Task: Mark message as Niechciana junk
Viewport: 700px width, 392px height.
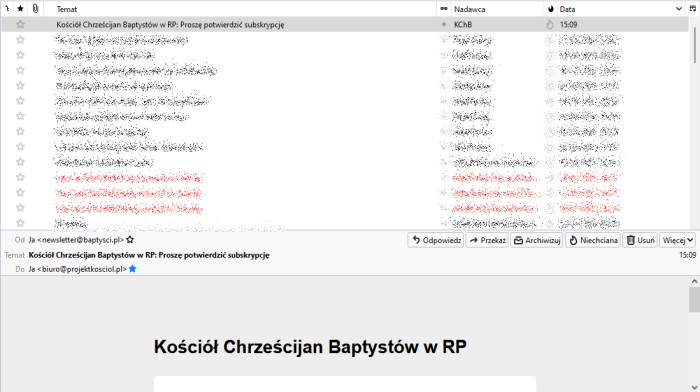Action: pyautogui.click(x=593, y=240)
